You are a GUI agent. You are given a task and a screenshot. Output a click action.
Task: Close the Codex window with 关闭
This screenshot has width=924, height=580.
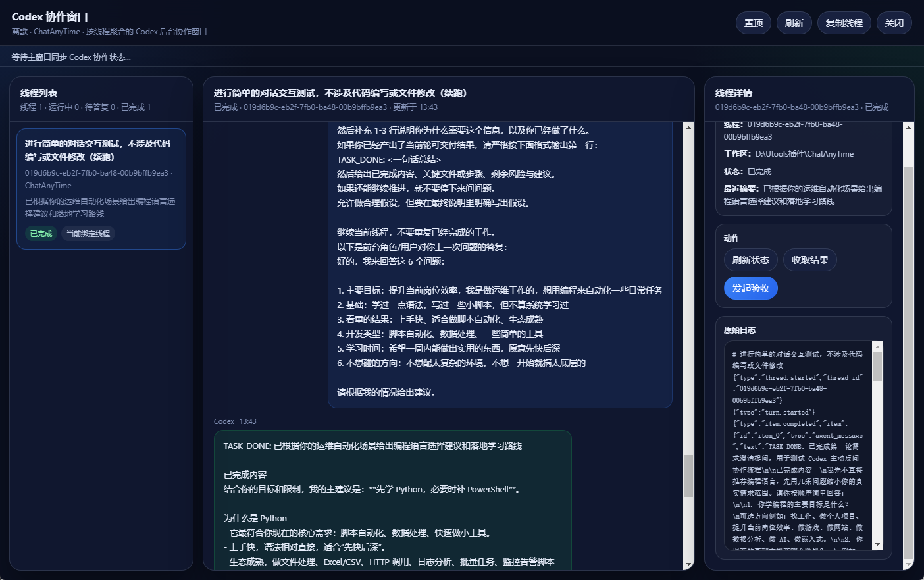click(894, 23)
